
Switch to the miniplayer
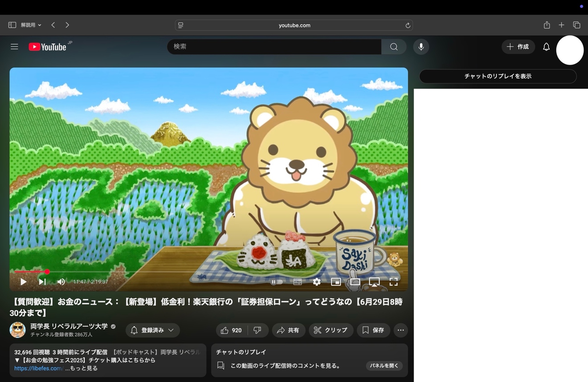[336, 281]
